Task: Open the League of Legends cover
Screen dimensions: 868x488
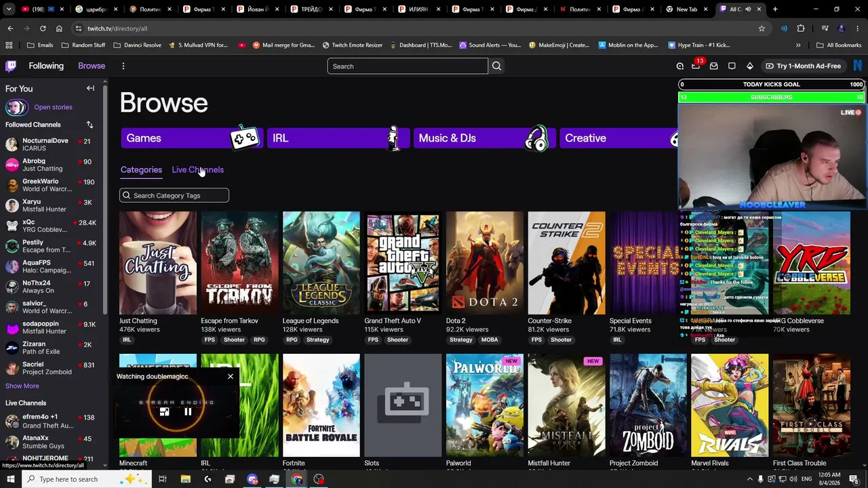Action: click(x=321, y=262)
